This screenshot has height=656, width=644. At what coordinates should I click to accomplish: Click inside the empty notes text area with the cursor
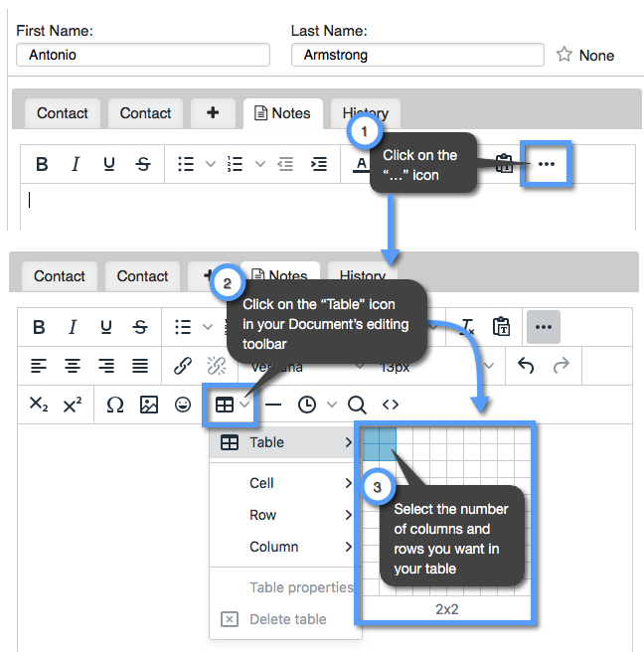[x=328, y=207]
